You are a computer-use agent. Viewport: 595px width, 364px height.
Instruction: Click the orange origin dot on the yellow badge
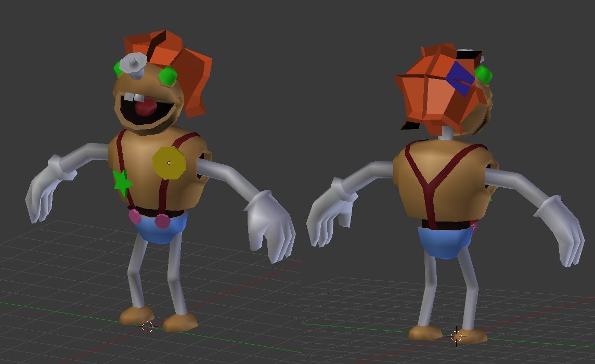(169, 163)
